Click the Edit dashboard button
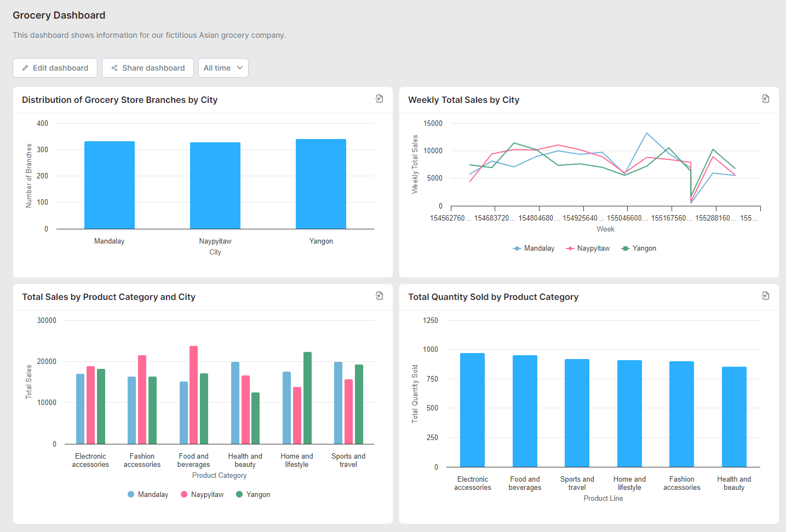This screenshot has height=532, width=786. (x=55, y=67)
